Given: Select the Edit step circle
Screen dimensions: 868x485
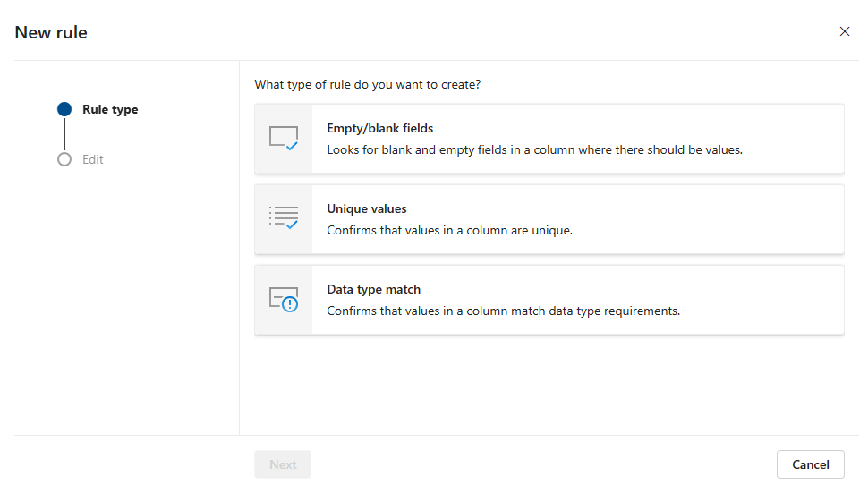Looking at the screenshot, I should click(64, 159).
